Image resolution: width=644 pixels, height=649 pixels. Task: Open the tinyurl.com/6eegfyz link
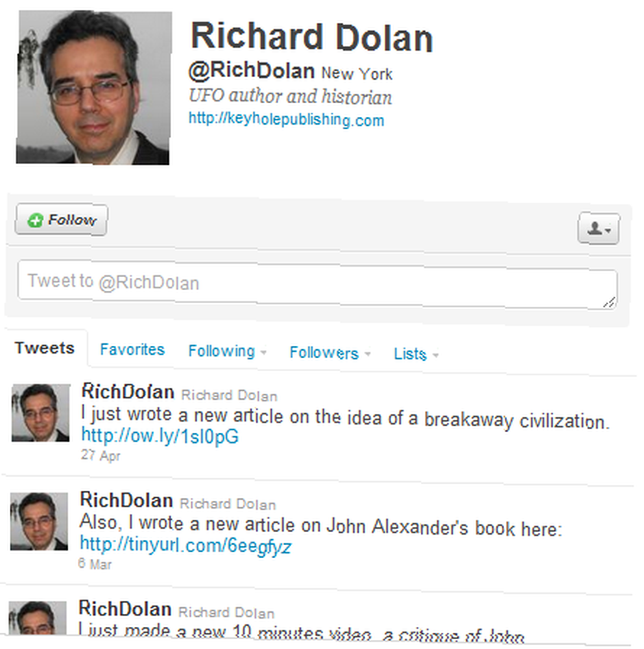[185, 545]
